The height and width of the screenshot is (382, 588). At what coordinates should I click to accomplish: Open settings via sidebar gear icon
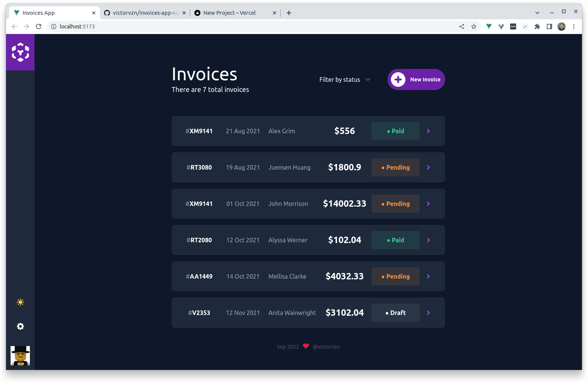coord(20,326)
